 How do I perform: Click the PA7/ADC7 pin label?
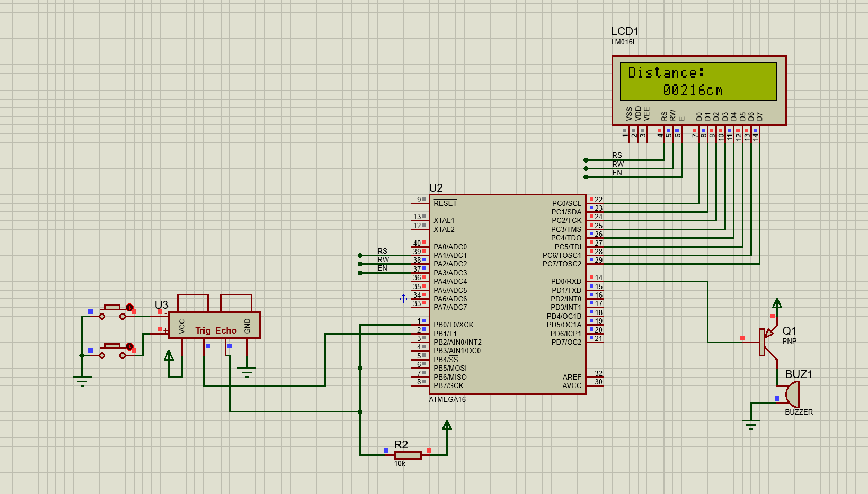(x=450, y=307)
